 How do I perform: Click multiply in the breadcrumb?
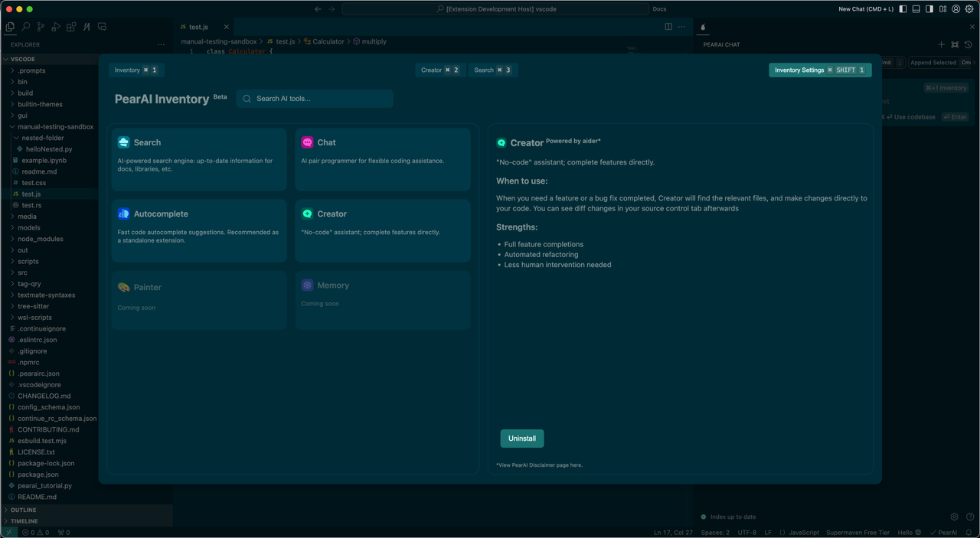(370, 41)
